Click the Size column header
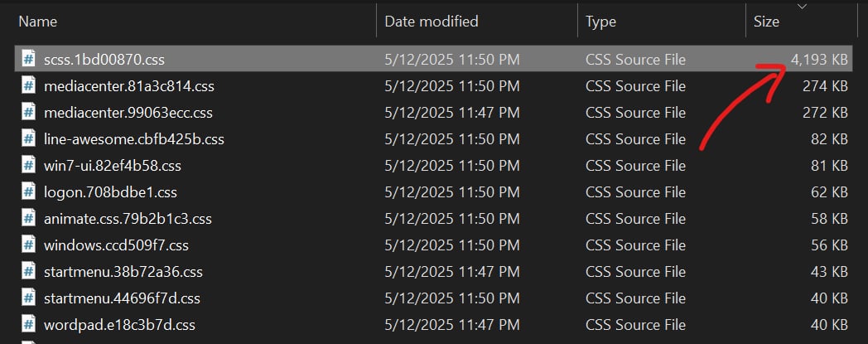This screenshot has width=868, height=344. 766,22
